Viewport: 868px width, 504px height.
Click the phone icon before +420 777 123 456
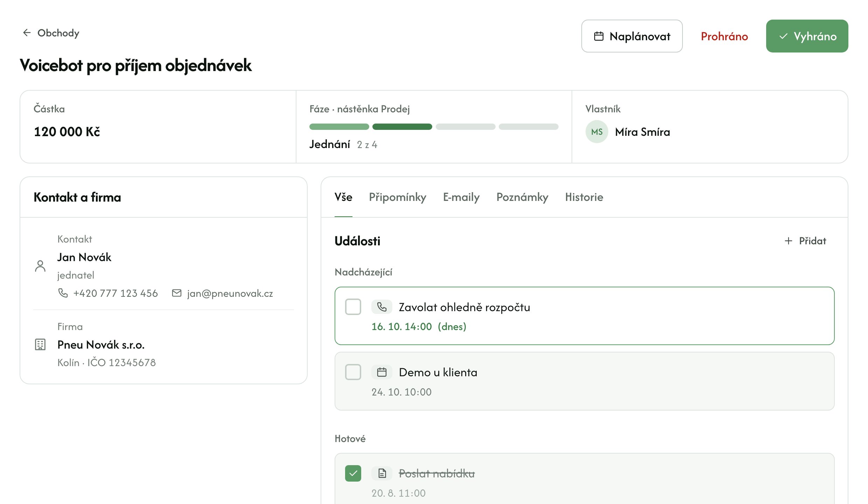[x=63, y=293]
